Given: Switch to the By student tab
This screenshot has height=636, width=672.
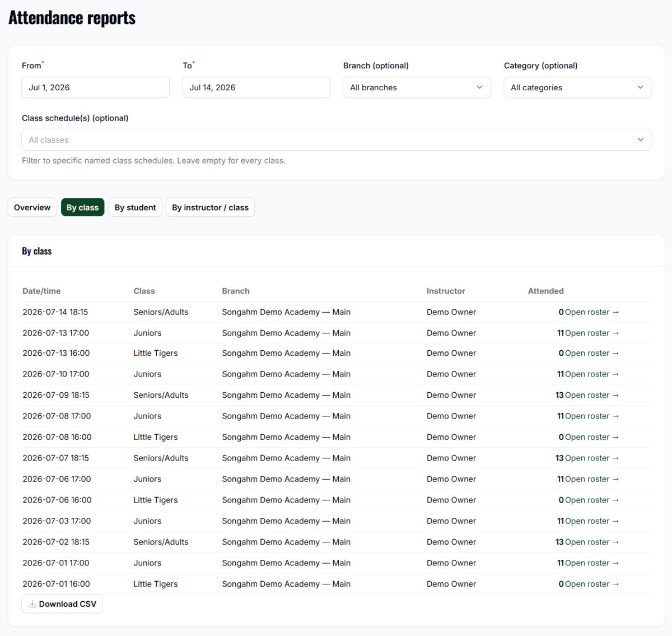Looking at the screenshot, I should (136, 207).
